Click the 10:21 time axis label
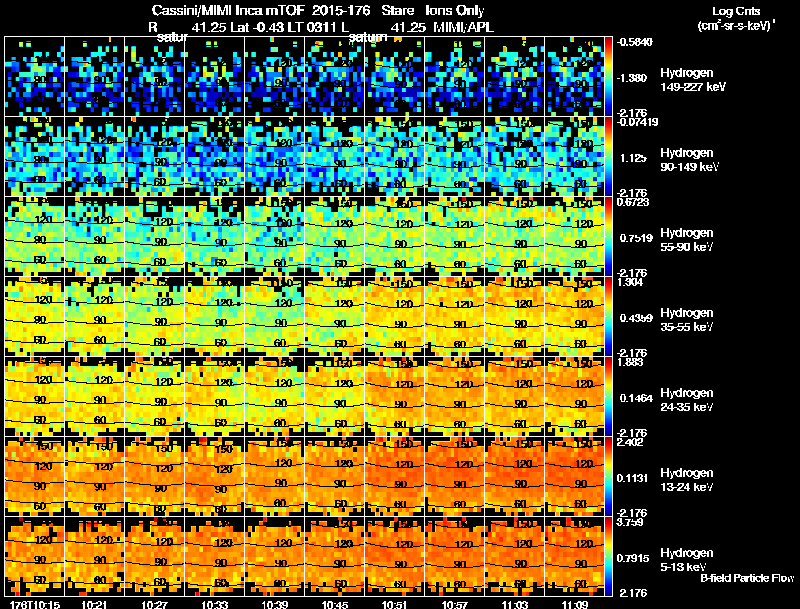 [x=94, y=604]
